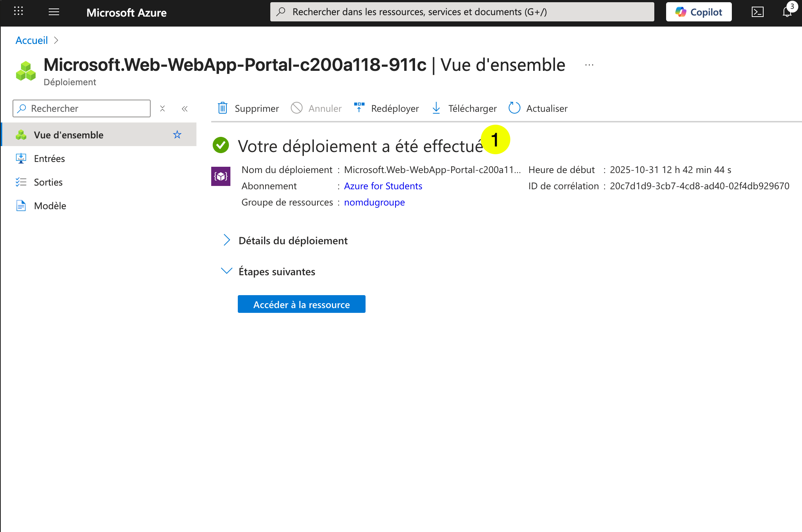
Task: Switch to the Sorties section
Action: [48, 182]
